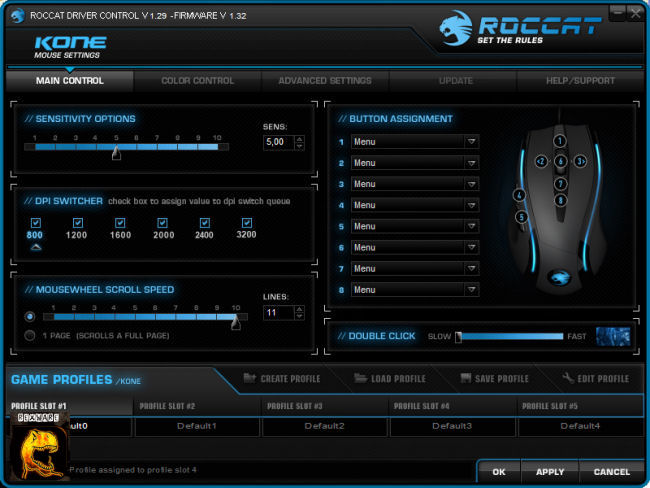This screenshot has width=650, height=488.
Task: Open button 5 assignment dropdown
Action: pyautogui.click(x=471, y=226)
